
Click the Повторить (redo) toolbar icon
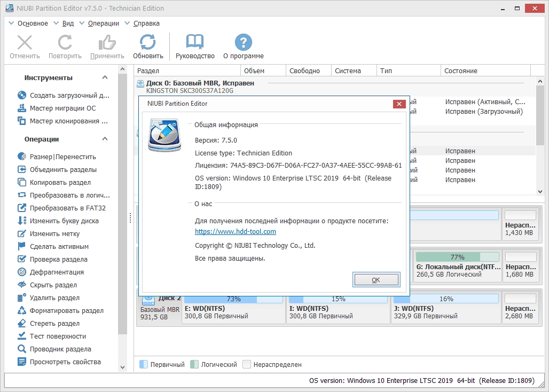coord(65,43)
